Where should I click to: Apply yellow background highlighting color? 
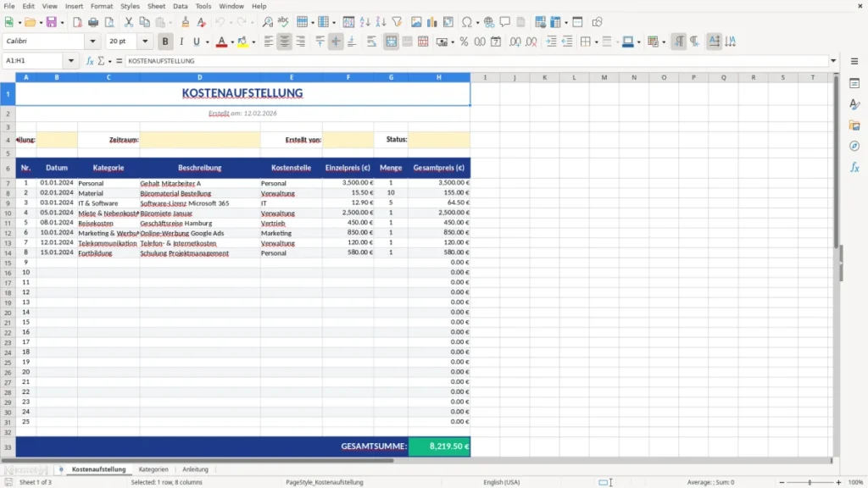[242, 42]
